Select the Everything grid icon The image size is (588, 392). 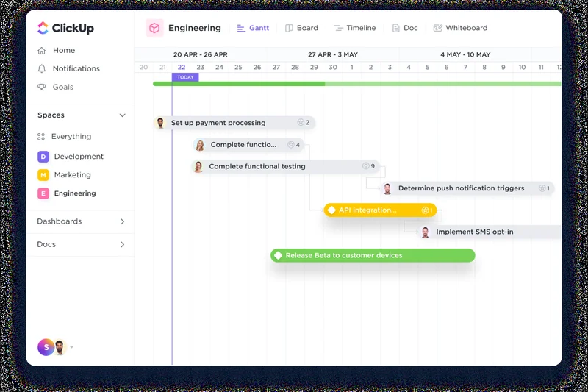(x=41, y=137)
